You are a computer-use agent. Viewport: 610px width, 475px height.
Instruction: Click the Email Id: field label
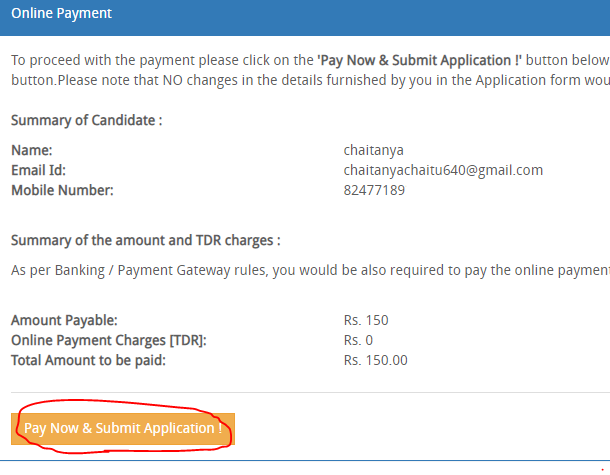(x=39, y=170)
